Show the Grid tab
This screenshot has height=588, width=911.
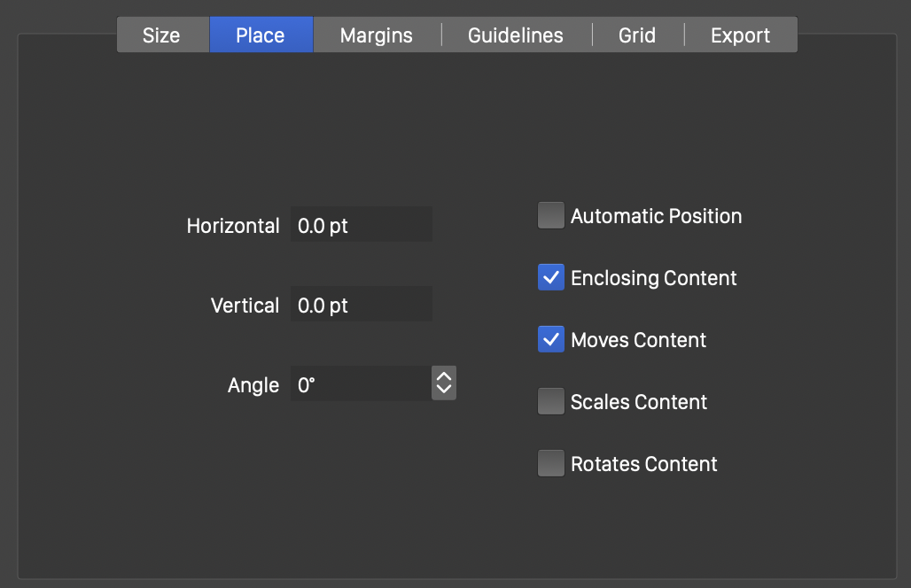click(x=637, y=35)
